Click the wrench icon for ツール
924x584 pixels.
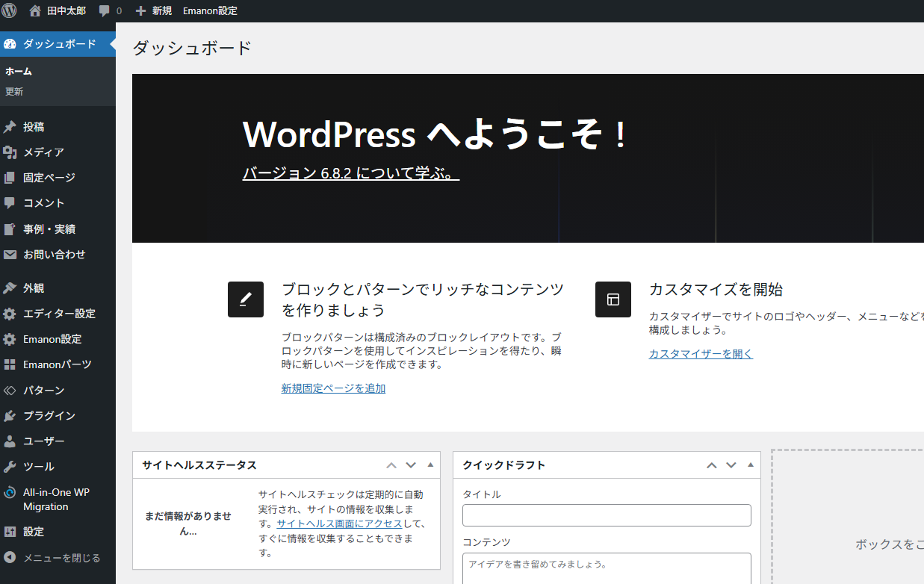coord(10,467)
